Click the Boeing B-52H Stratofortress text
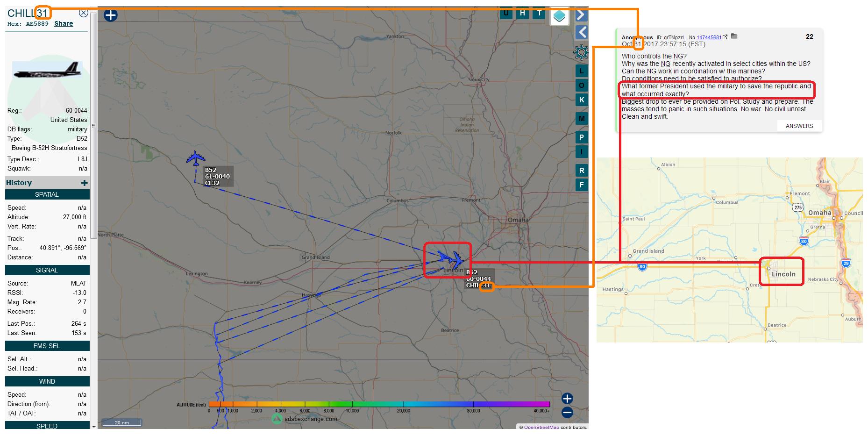This screenshot has height=443, width=868. tap(50, 148)
